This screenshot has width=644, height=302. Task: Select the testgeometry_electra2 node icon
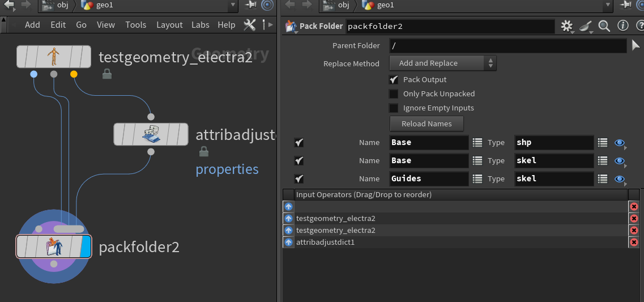click(x=53, y=57)
